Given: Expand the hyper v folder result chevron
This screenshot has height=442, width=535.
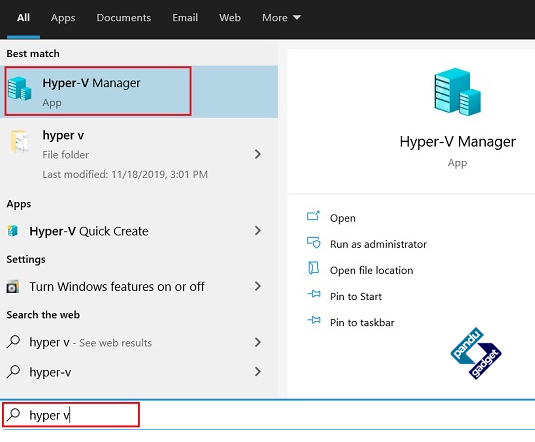Looking at the screenshot, I should click(258, 154).
